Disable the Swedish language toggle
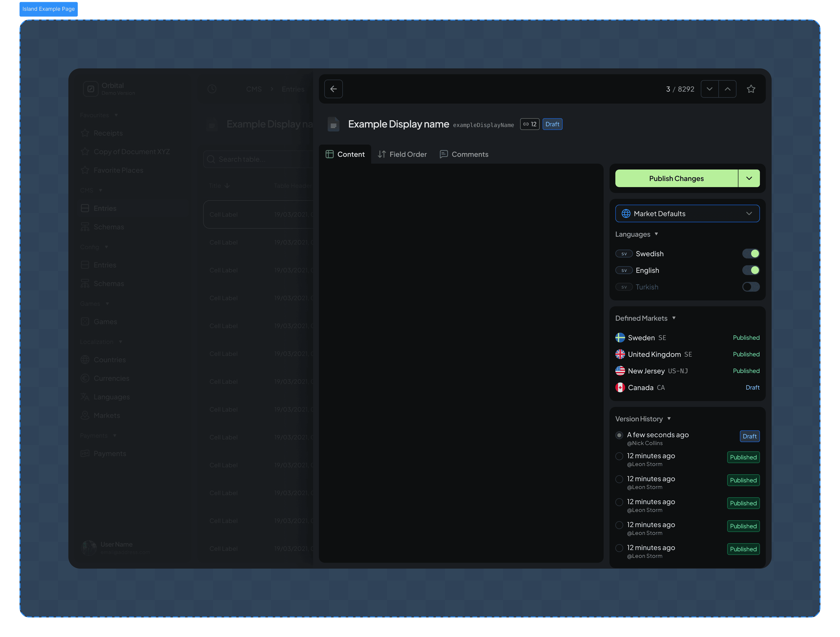Image resolution: width=840 pixels, height=637 pixels. coord(750,253)
